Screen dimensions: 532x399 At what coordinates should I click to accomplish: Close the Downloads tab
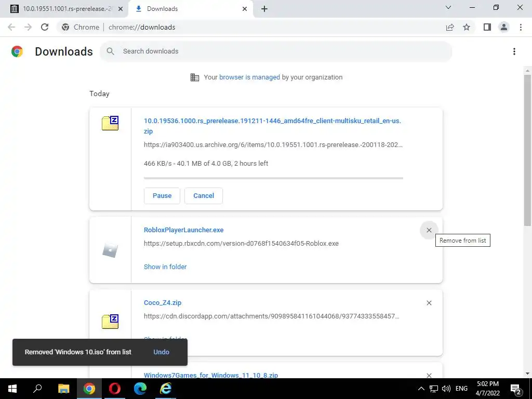tap(245, 9)
